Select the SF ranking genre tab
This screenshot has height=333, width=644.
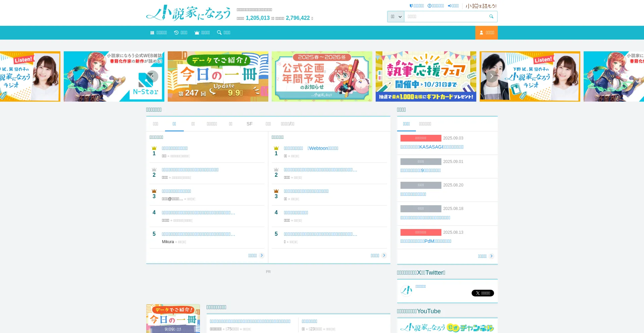[250, 124]
